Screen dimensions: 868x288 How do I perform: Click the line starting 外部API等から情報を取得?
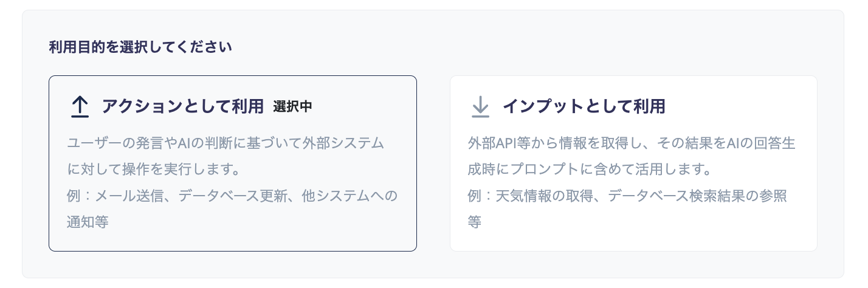(x=632, y=143)
